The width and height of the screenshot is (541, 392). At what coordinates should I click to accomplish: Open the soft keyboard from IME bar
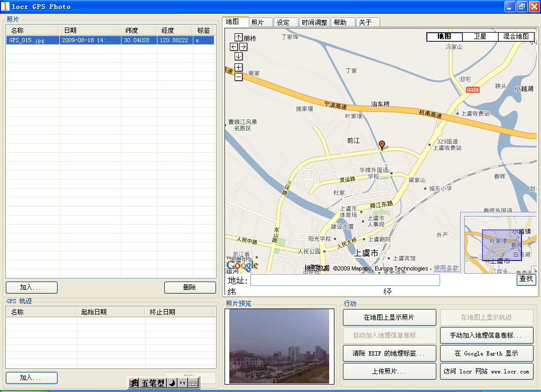coord(193,382)
